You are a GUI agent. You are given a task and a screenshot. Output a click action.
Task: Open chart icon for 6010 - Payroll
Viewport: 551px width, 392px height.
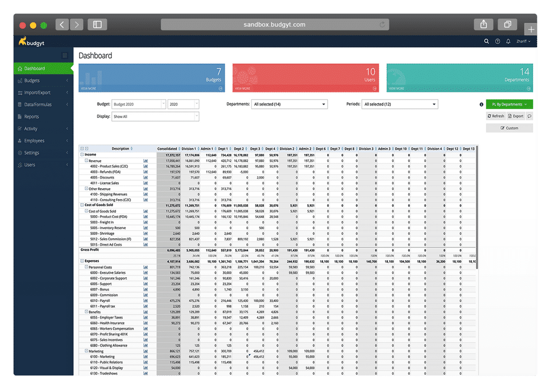click(145, 301)
